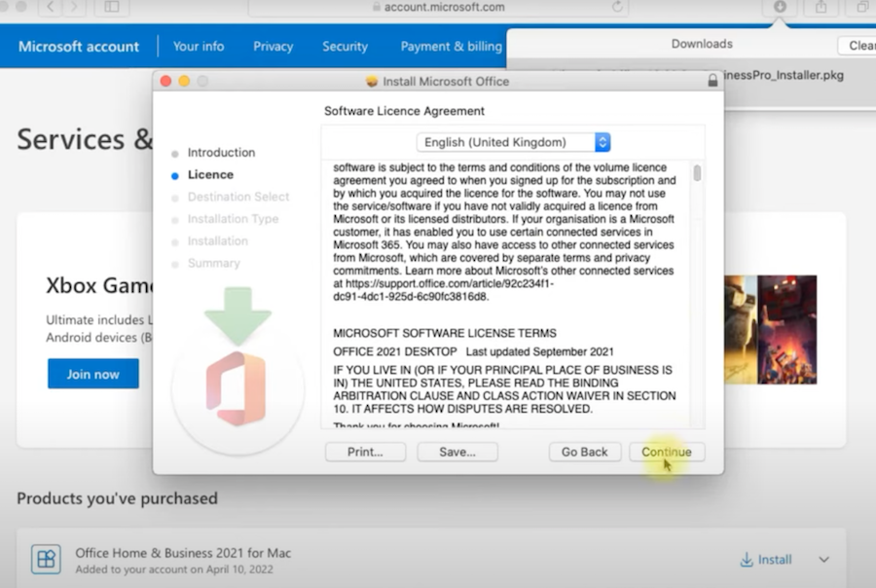
Task: Click the Print... button
Action: pyautogui.click(x=365, y=452)
